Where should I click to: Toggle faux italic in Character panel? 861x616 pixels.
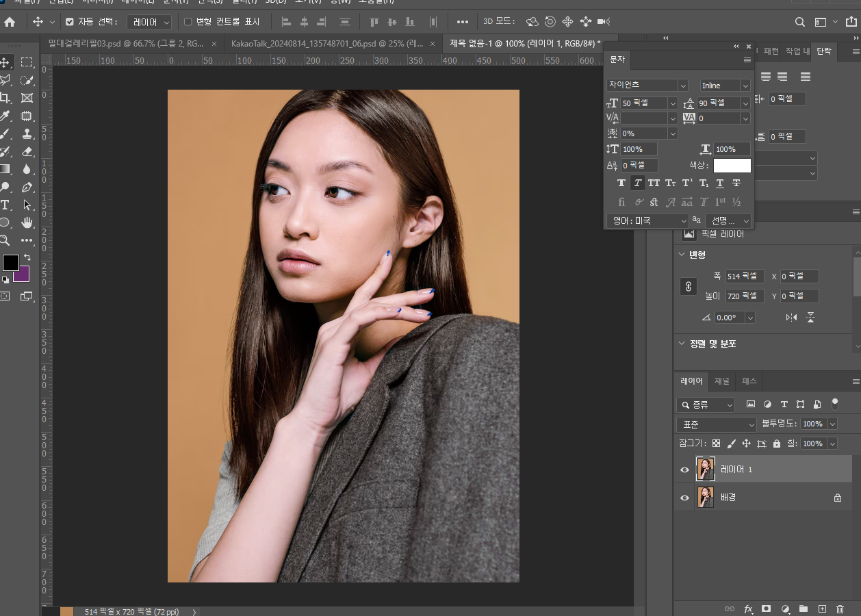637,183
